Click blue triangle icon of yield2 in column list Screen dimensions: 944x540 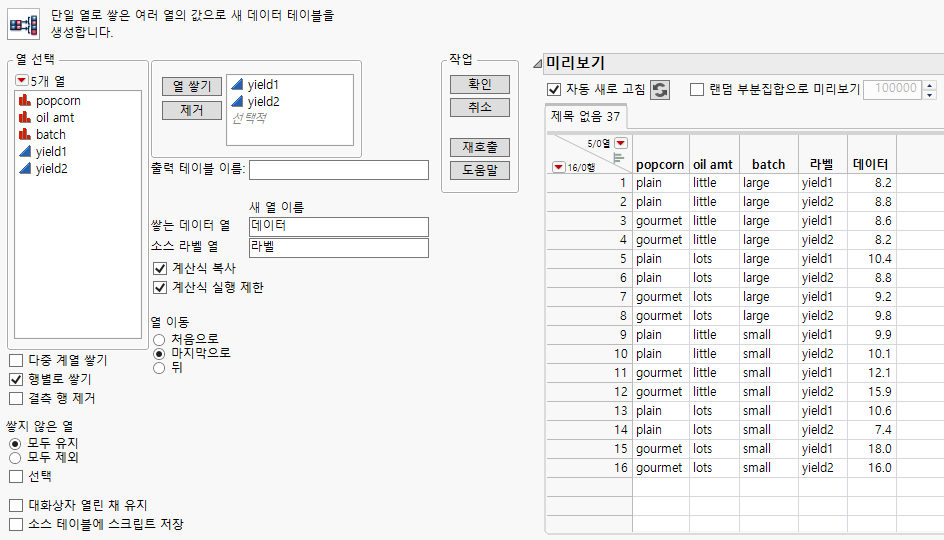[x=25, y=169]
